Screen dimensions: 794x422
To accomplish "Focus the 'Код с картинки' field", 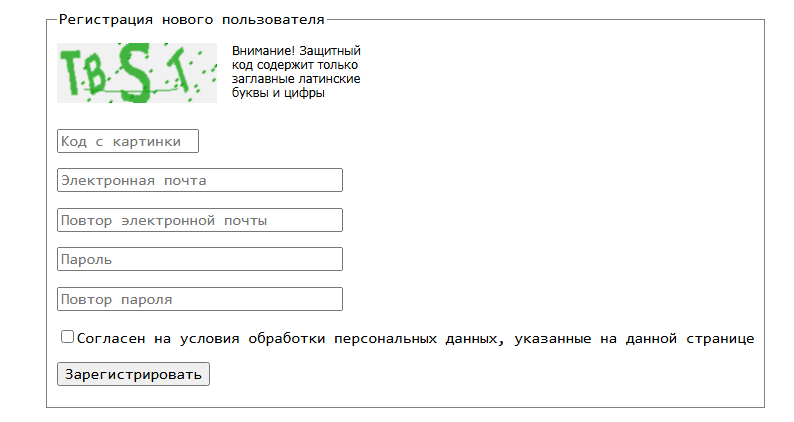I will [128, 142].
